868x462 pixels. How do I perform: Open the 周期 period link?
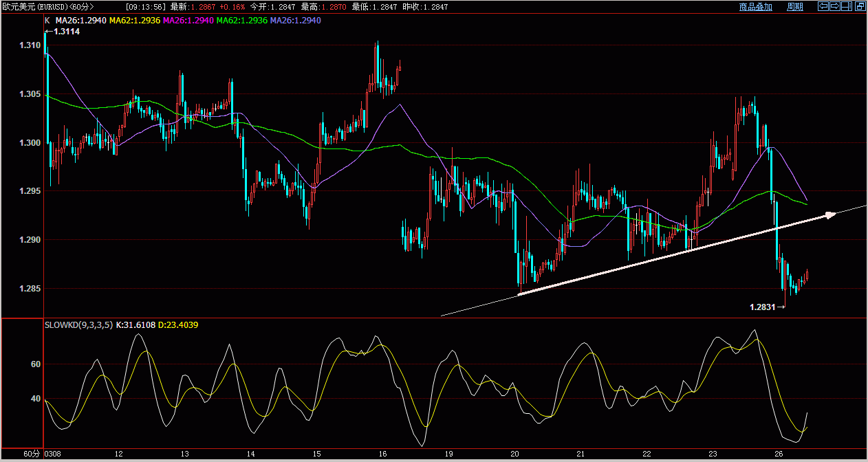[795, 7]
